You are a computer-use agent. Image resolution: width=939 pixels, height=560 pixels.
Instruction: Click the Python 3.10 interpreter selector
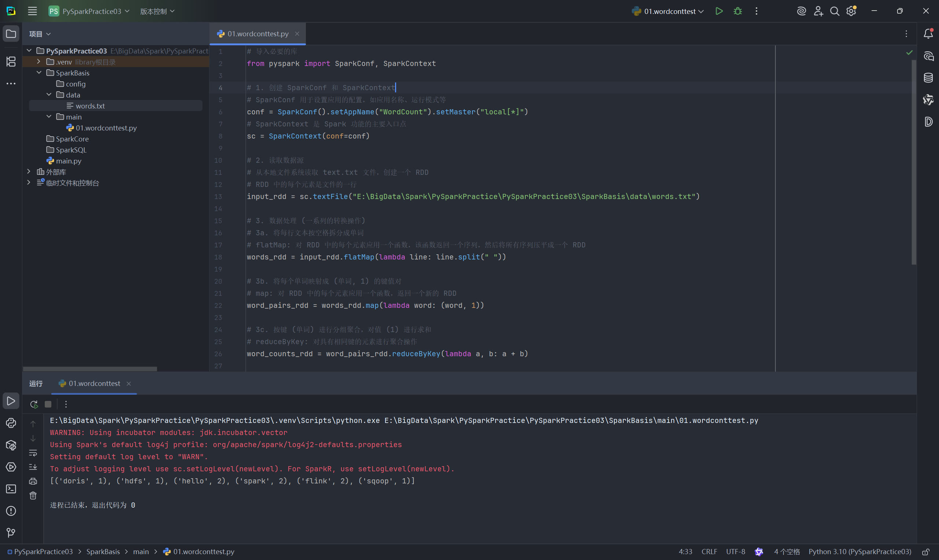[x=860, y=552]
